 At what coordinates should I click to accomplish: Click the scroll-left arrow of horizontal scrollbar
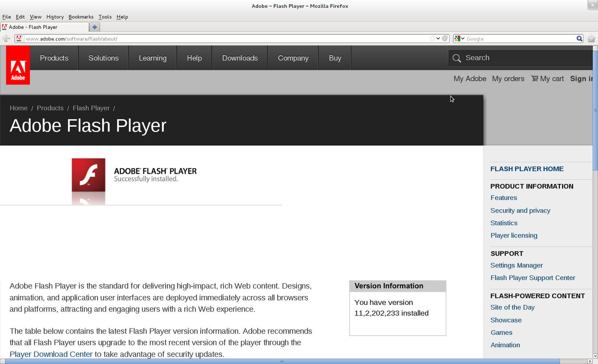click(x=2, y=361)
